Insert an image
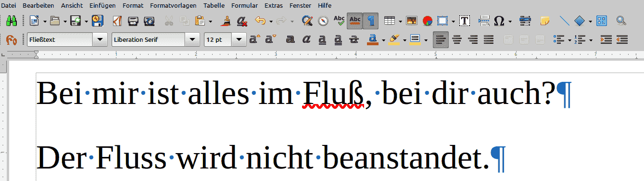 point(411,21)
